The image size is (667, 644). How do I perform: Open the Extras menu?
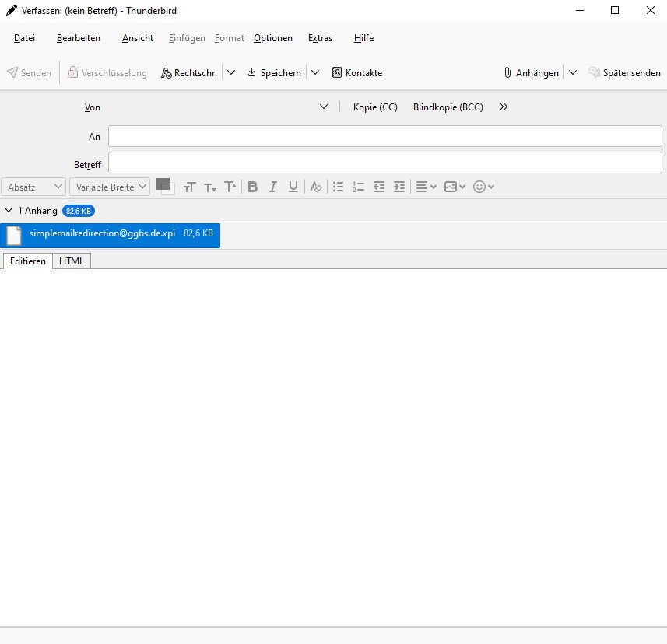click(x=320, y=38)
